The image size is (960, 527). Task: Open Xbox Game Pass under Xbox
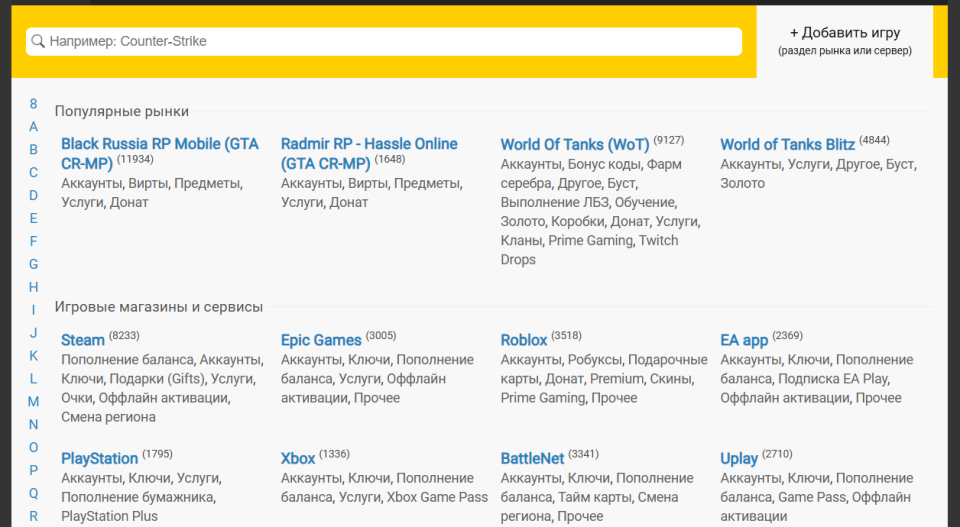pyautogui.click(x=437, y=497)
